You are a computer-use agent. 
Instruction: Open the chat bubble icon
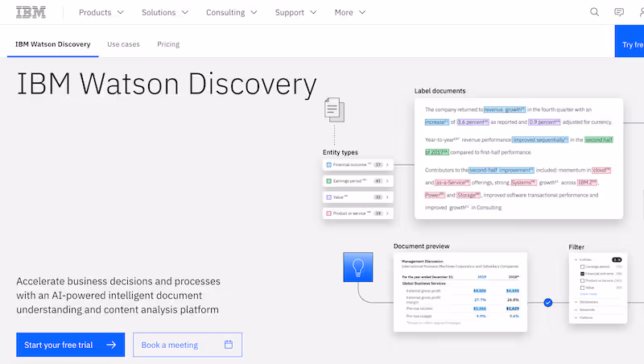coord(619,12)
